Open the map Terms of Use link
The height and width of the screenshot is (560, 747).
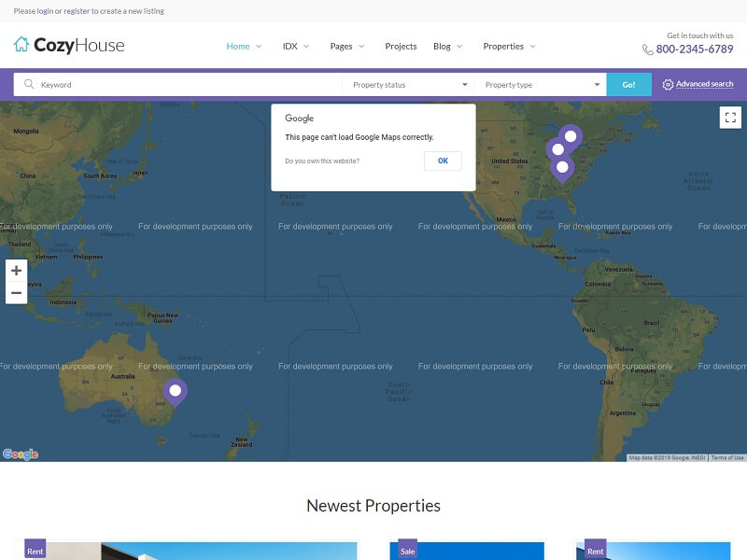coord(727,457)
